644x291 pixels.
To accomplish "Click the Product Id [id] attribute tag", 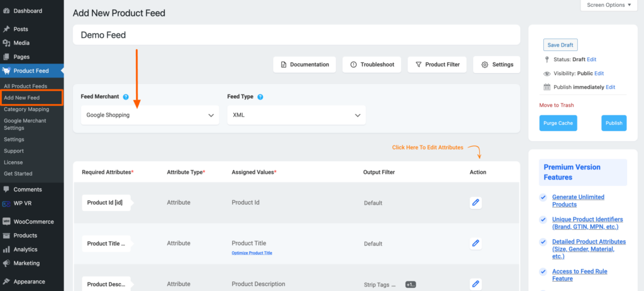I will pyautogui.click(x=106, y=203).
